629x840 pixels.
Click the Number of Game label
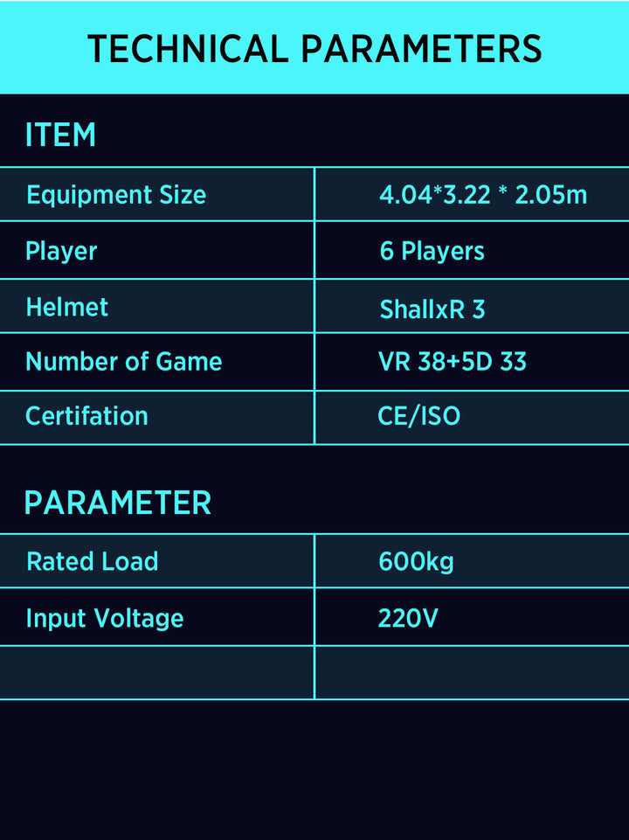click(124, 361)
